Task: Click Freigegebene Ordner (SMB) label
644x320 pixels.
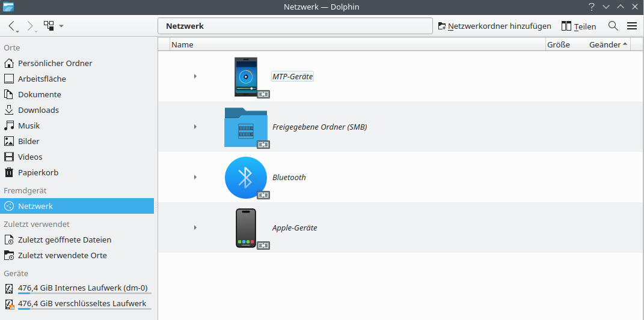Action: [319, 127]
